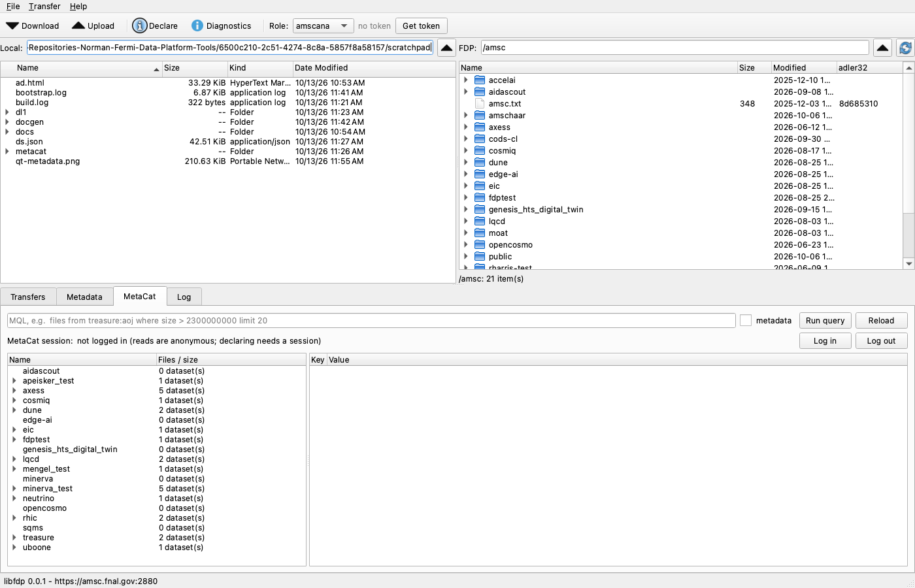915x588 pixels.
Task: Expand the MetaCat minerva_test namespace
Action: [14, 489]
